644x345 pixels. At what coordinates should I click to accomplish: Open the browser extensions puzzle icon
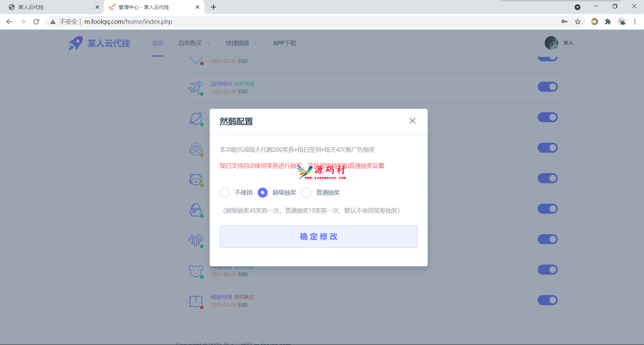click(608, 22)
